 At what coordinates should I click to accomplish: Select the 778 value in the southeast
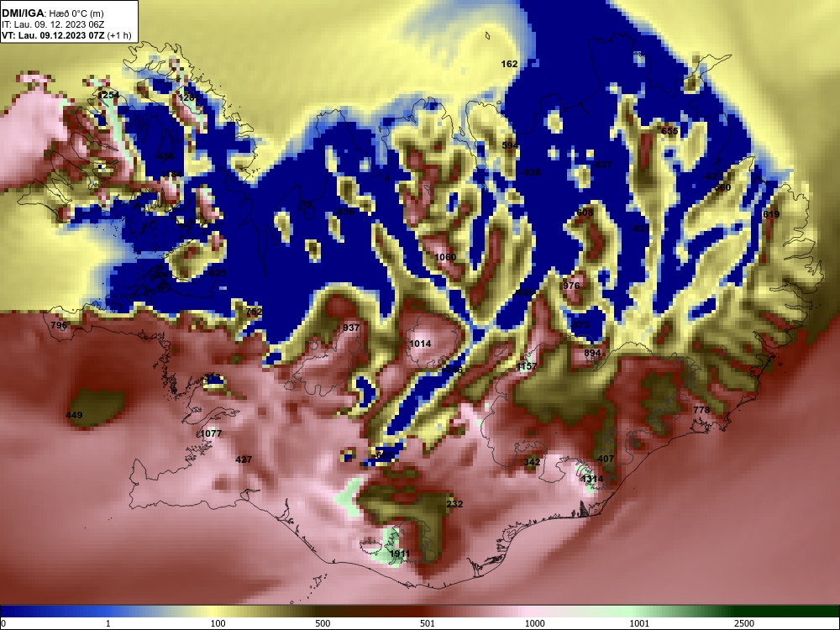(701, 410)
